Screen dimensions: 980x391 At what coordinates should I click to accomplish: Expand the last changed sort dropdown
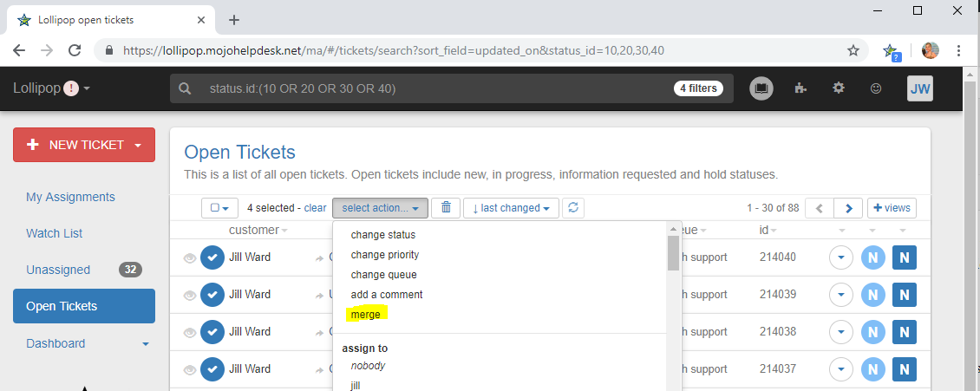tap(510, 208)
